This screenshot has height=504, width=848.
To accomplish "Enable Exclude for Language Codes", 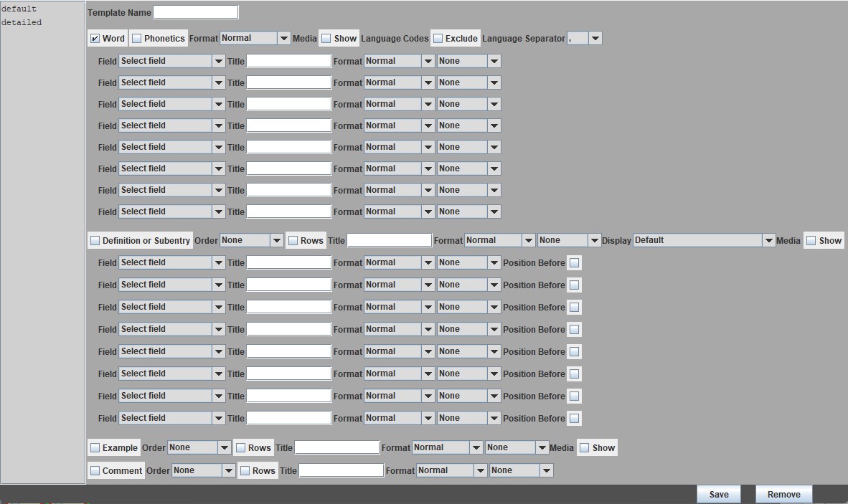I will (x=438, y=38).
